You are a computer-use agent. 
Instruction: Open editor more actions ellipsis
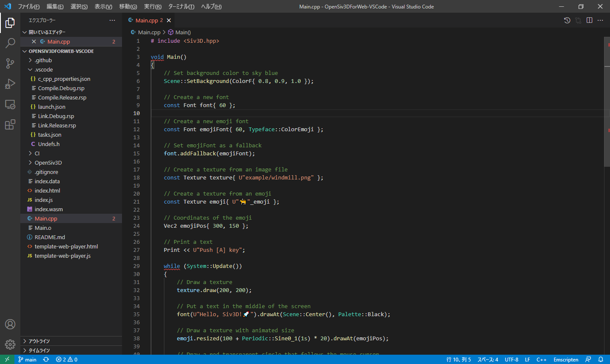tap(600, 20)
